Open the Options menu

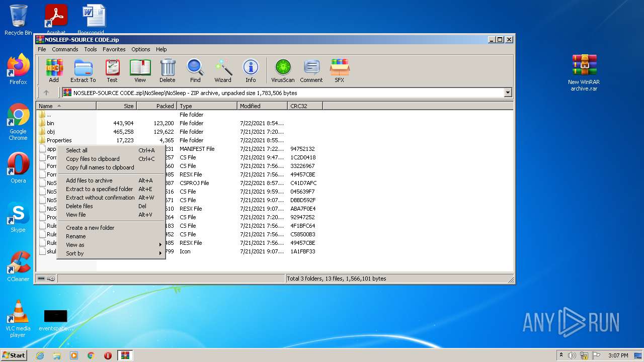click(x=141, y=49)
